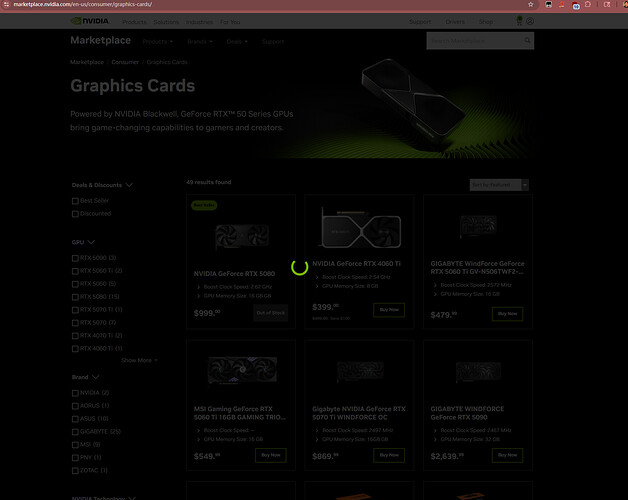Open Support link in Marketplace nav
Screen dimensions: 628x500
click(273, 42)
